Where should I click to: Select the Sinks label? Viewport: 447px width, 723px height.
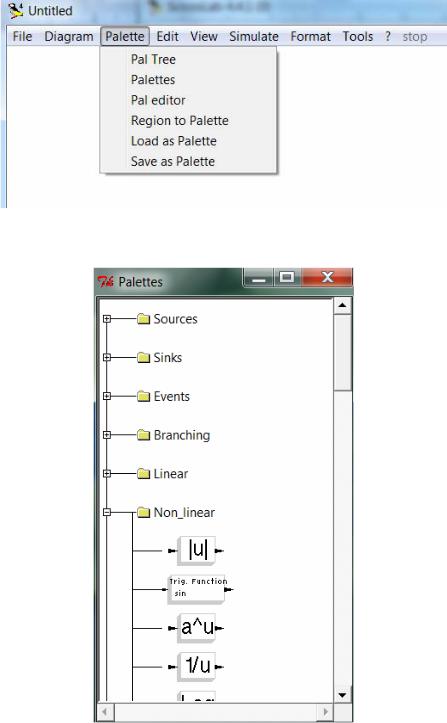pos(167,358)
